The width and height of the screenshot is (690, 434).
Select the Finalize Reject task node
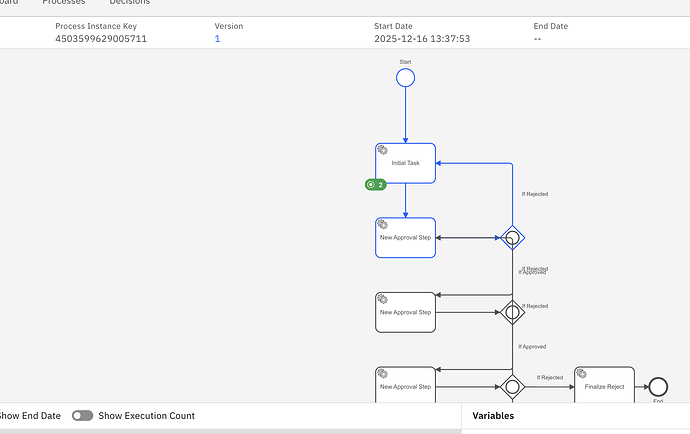point(604,385)
